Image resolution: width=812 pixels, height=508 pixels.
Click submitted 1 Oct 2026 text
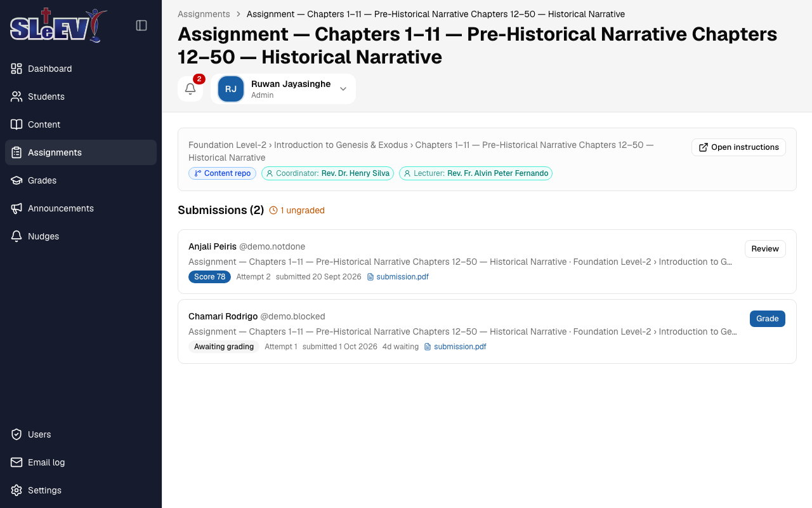340,347
